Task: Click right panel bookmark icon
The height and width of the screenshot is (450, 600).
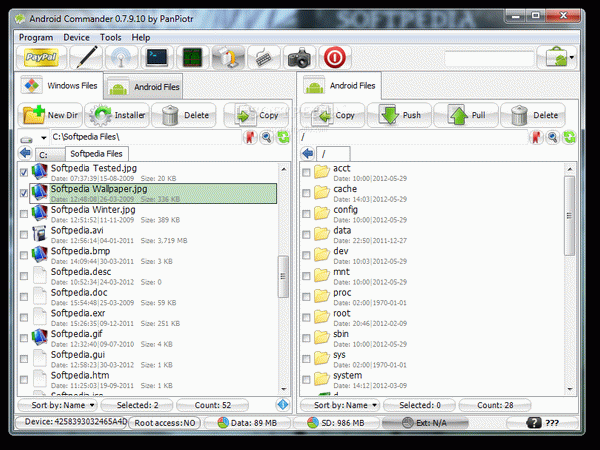Action: (x=536, y=137)
